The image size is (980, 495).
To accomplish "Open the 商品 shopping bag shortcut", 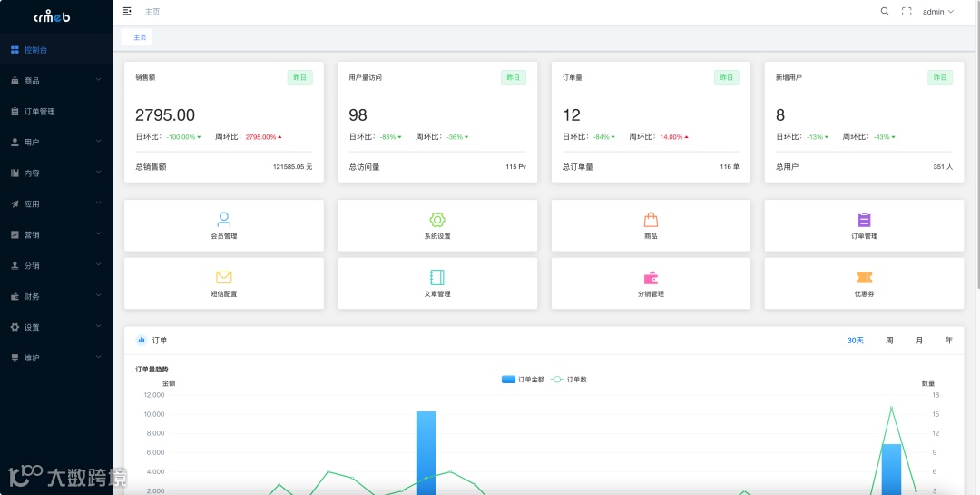I will click(651, 225).
